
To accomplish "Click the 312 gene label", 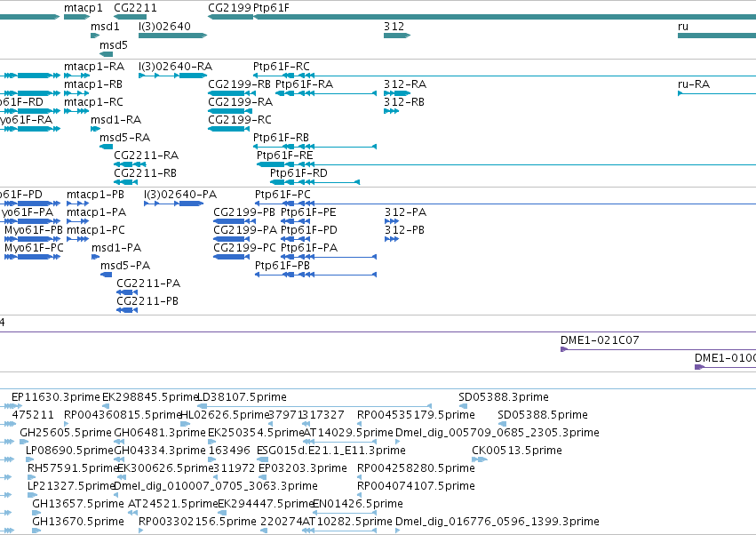I will click(x=394, y=27).
